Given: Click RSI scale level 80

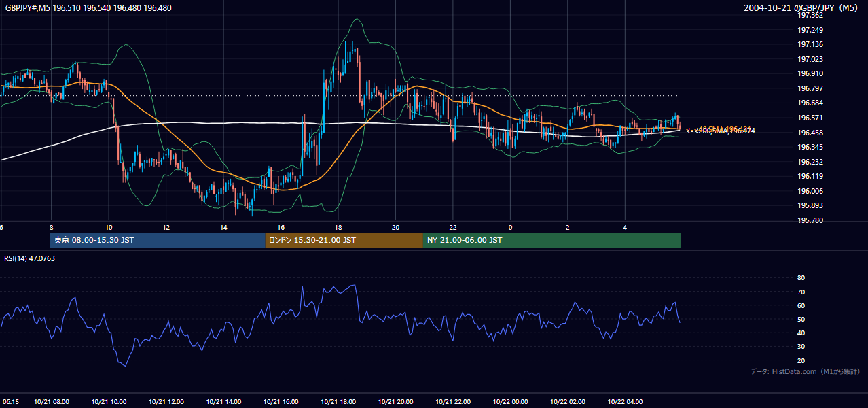Looking at the screenshot, I should coord(801,278).
